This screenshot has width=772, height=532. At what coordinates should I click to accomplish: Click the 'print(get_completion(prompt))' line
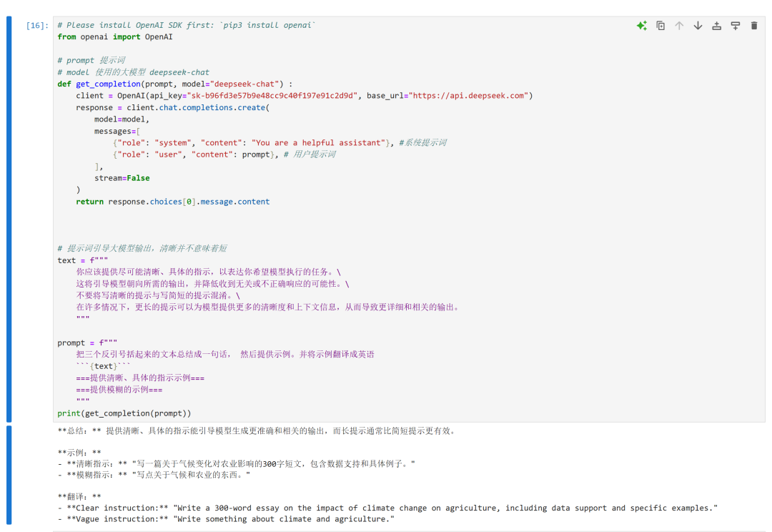pos(124,414)
